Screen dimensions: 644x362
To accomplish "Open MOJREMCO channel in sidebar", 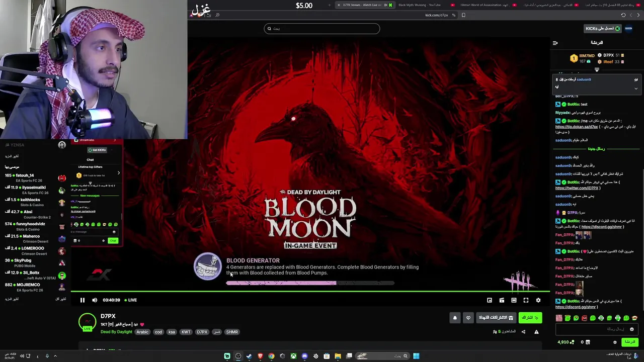I will tap(35, 288).
